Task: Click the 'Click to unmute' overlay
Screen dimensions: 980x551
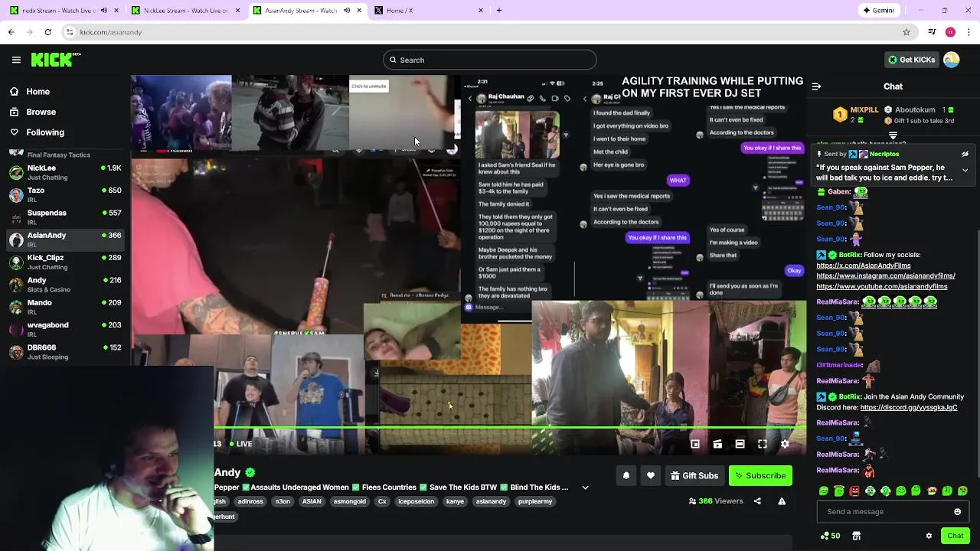Action: tap(368, 86)
